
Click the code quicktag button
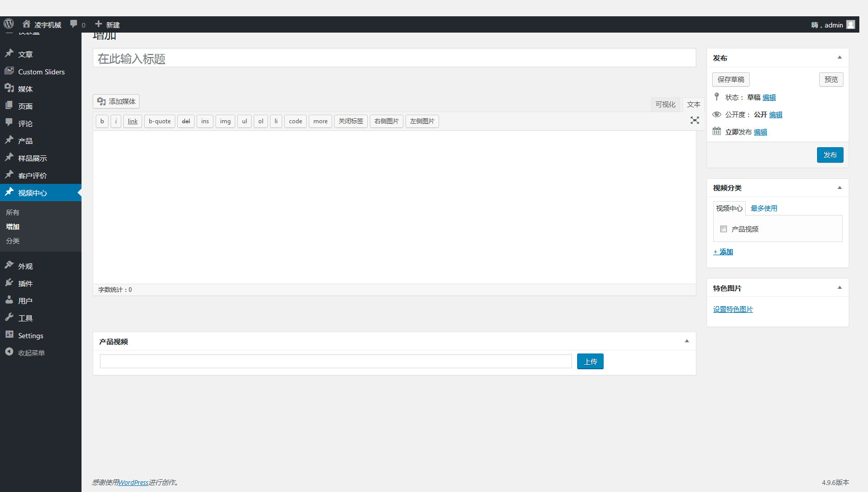295,121
